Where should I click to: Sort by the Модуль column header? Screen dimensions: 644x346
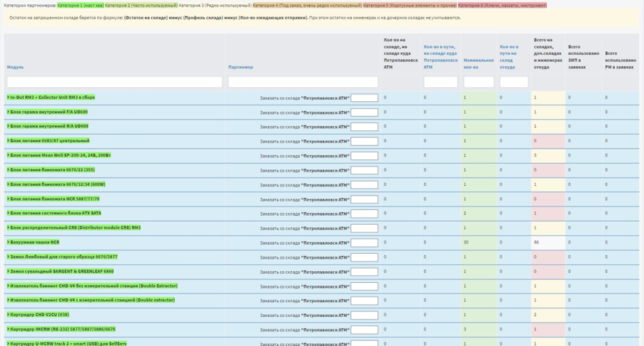tap(15, 67)
